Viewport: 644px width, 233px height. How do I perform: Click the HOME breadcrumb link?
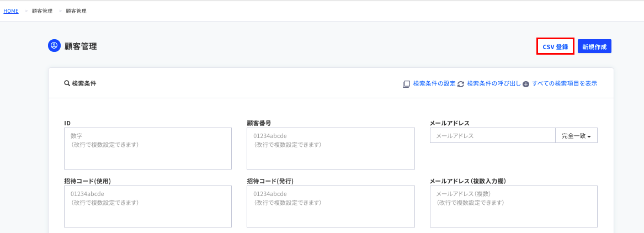[x=11, y=10]
